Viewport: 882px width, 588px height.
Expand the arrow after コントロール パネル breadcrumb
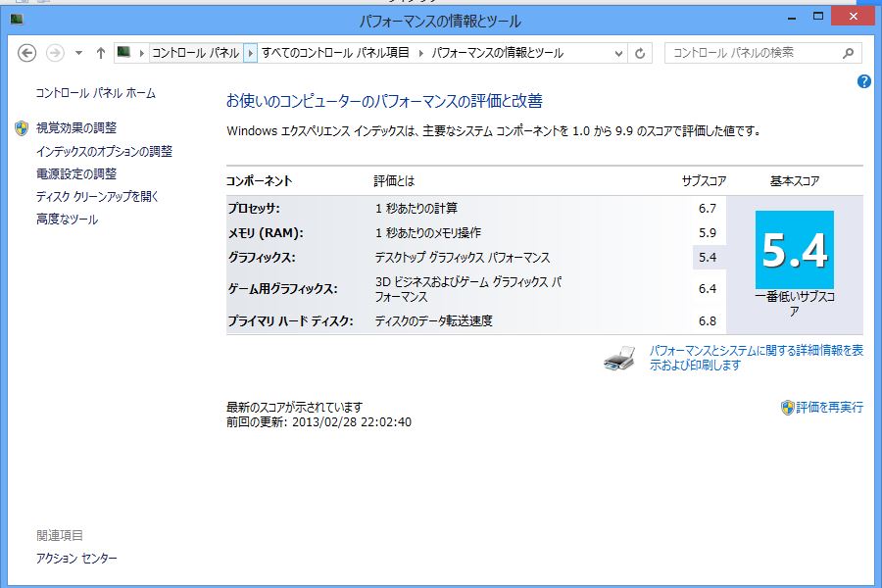pos(250,53)
